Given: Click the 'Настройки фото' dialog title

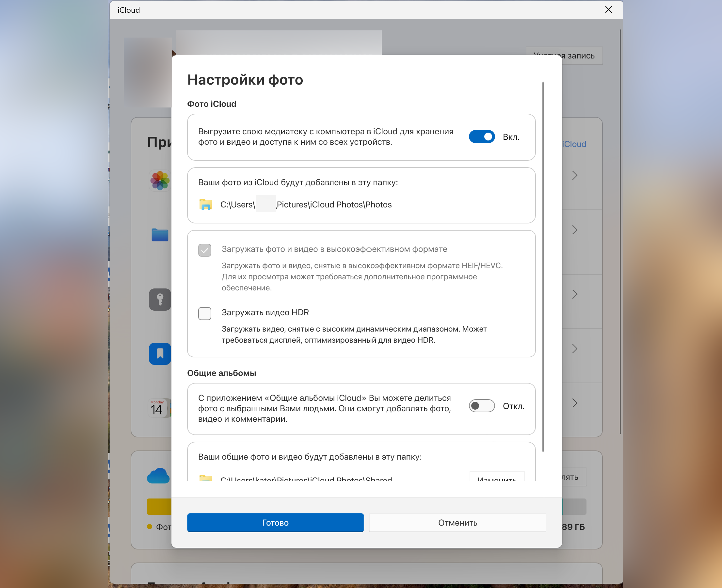Looking at the screenshot, I should [x=246, y=80].
